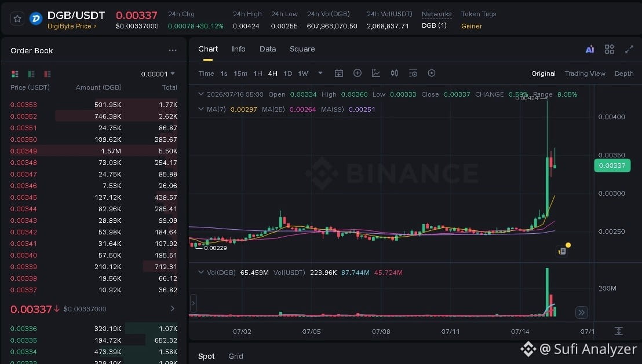Select the 4H interval
Viewport: 642px width, 364px height.
[273, 73]
